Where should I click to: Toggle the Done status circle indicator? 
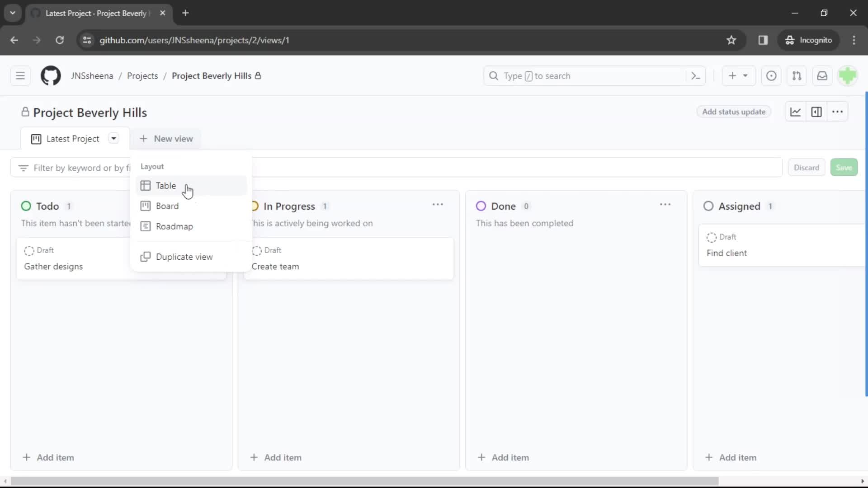(481, 206)
